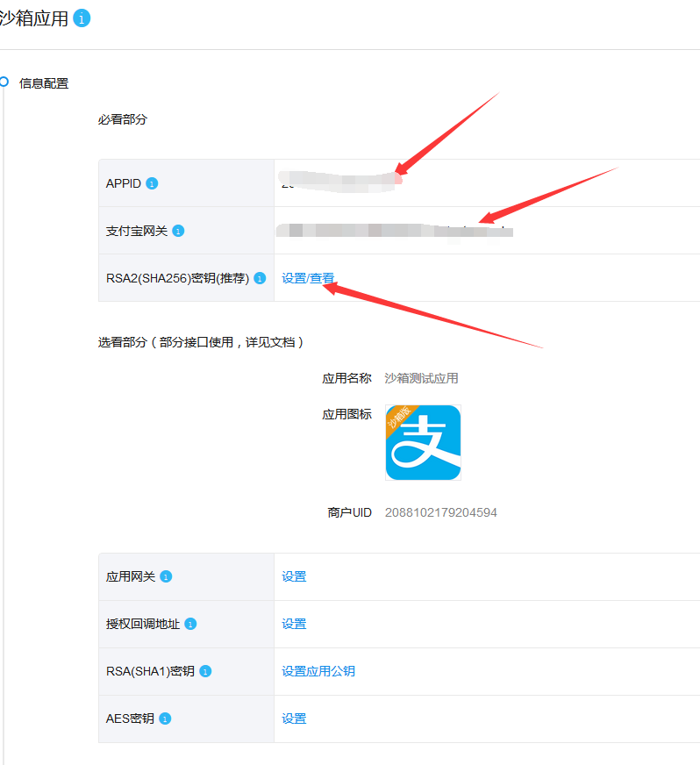Click the blurred 支付宝网关 address
The height and width of the screenshot is (765, 700).
click(394, 231)
